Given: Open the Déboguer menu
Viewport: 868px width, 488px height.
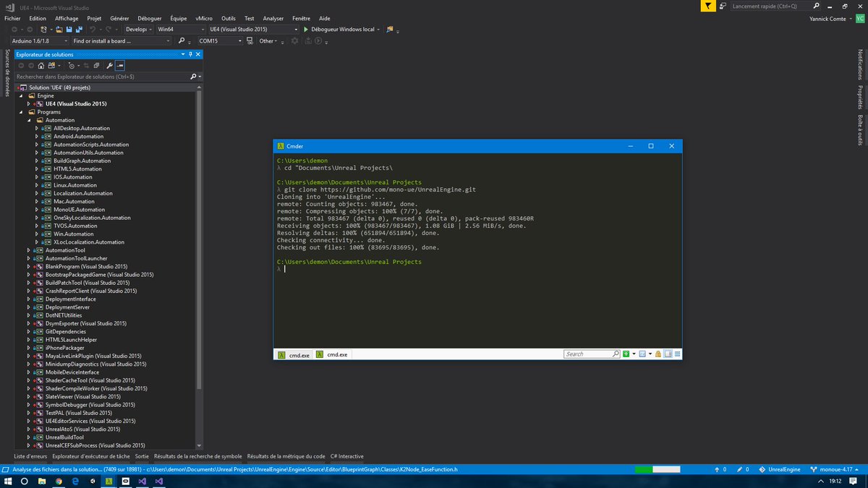Looking at the screenshot, I should click(150, 18).
